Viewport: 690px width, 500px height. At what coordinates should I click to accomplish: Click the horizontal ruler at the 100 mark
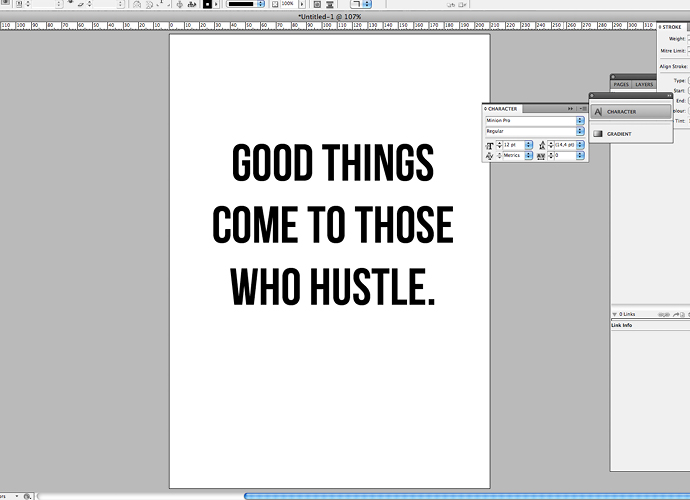click(327, 26)
